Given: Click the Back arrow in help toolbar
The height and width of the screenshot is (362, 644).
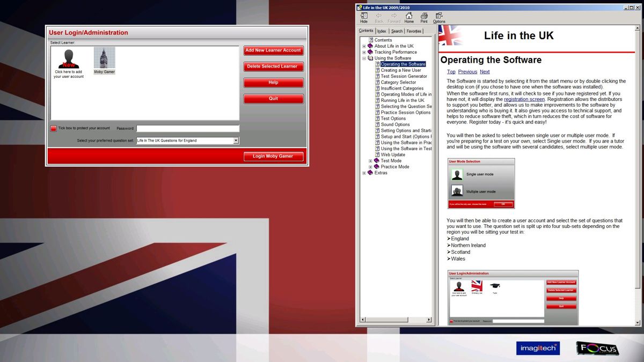Looking at the screenshot, I should [379, 18].
